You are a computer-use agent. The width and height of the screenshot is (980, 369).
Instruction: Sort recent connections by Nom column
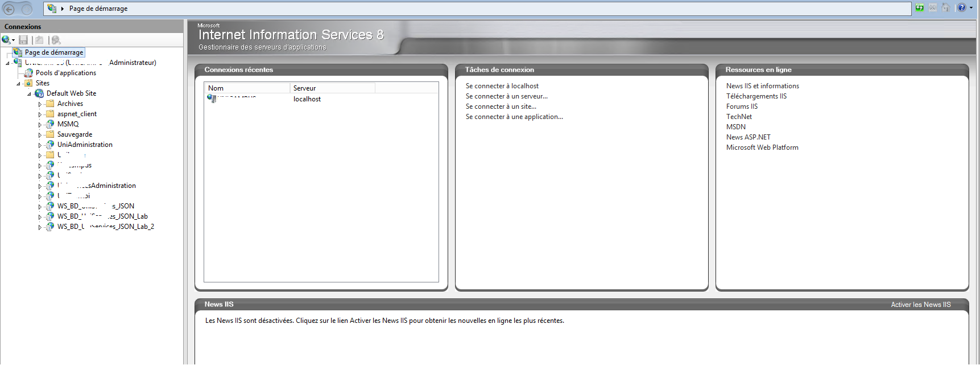pos(247,88)
